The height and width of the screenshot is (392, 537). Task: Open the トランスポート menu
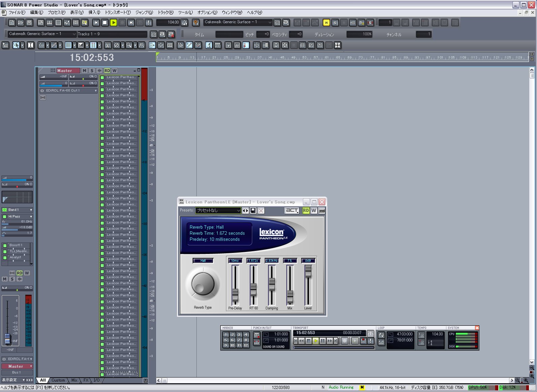coord(118,12)
